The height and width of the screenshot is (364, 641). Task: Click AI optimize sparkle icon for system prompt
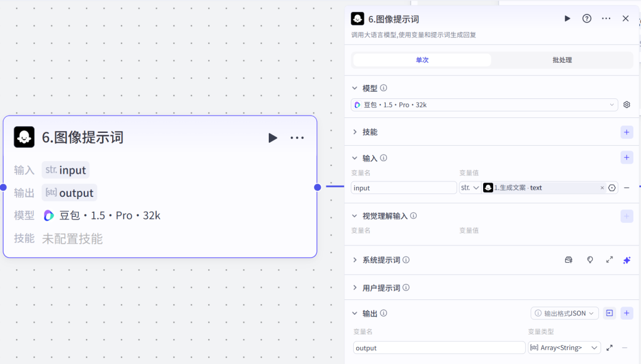click(627, 260)
